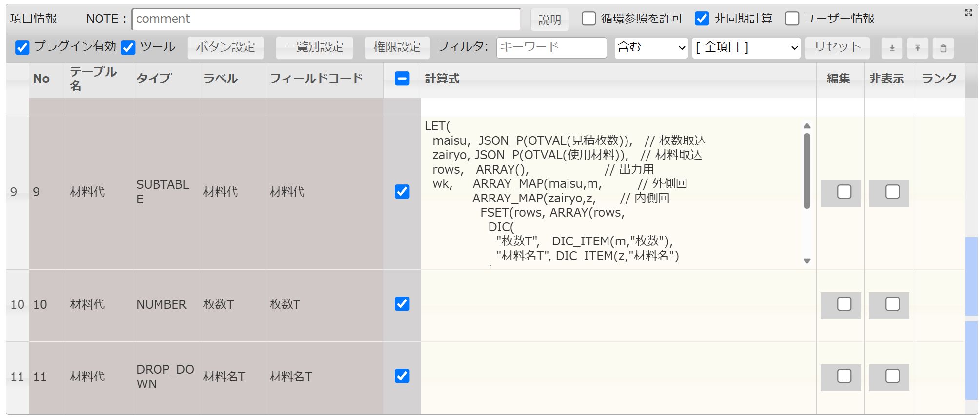The height and width of the screenshot is (420, 980).
Task: Click formula scrollbar up arrow
Action: (807, 126)
